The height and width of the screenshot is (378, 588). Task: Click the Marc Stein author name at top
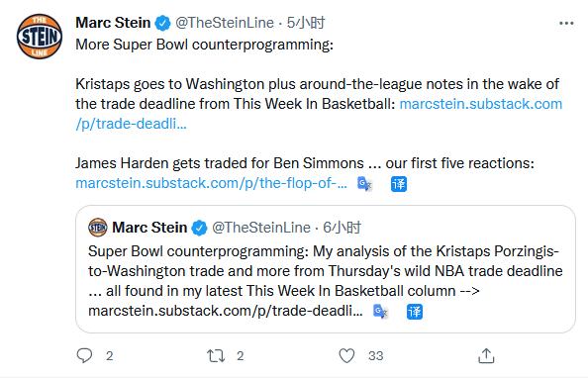coord(113,23)
